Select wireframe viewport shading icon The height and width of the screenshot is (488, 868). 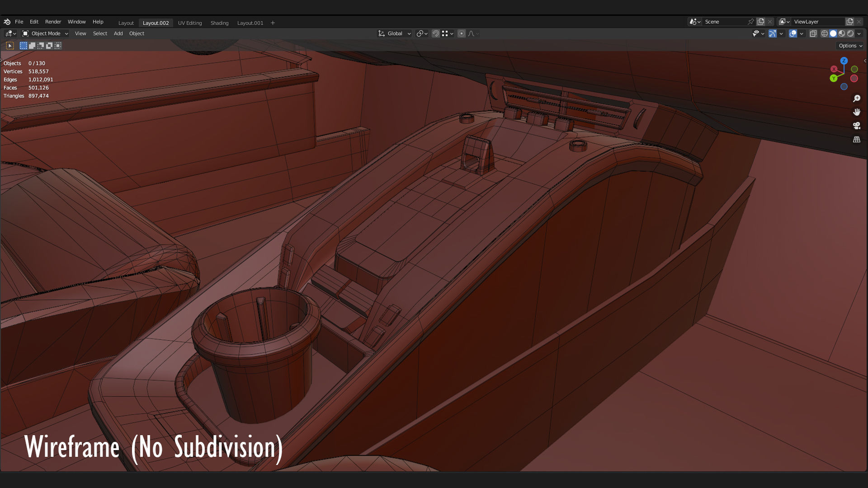pyautogui.click(x=824, y=33)
